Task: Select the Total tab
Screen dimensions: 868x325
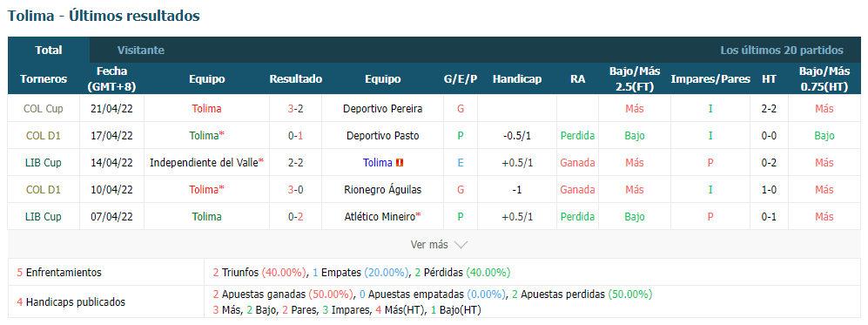Action: (49, 51)
